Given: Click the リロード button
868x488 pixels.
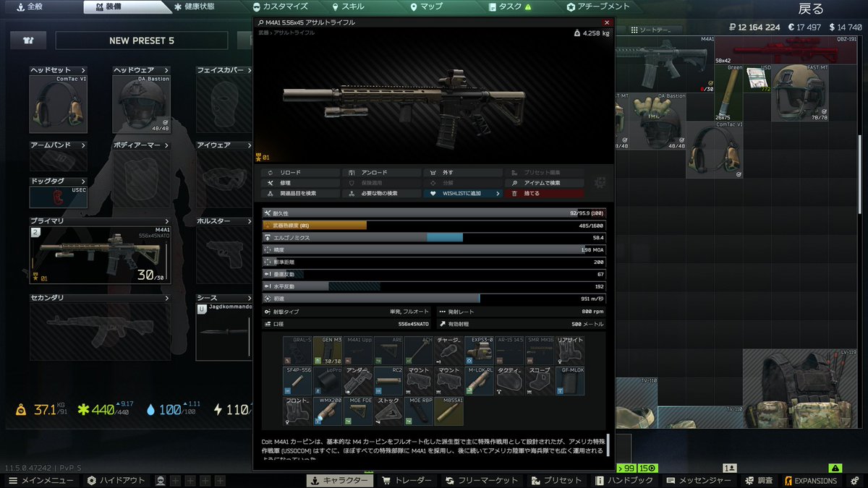Looking at the screenshot, I should pyautogui.click(x=300, y=173).
